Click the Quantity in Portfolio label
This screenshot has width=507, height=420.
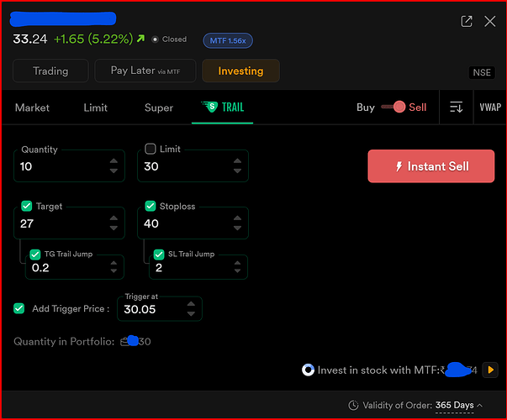(x=64, y=342)
